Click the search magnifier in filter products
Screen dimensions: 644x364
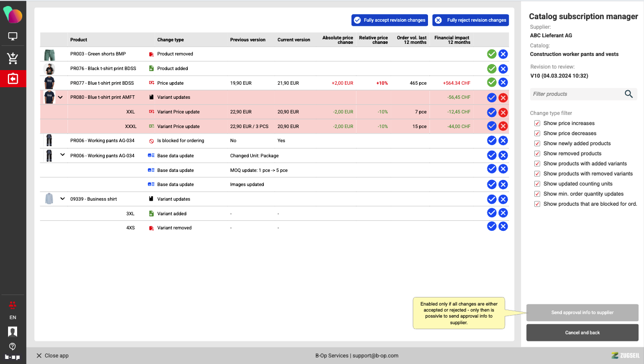[x=628, y=94]
